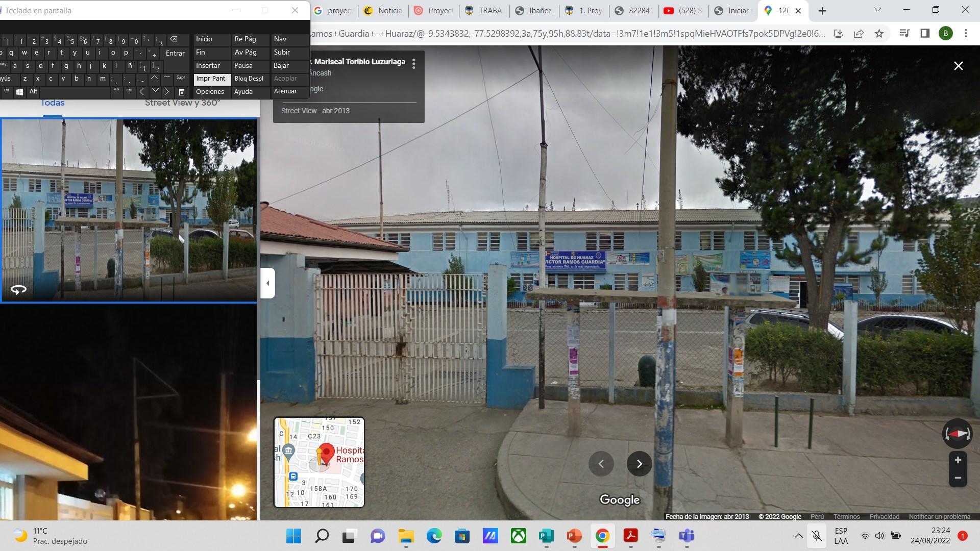Screen dimensions: 980x551
Task: Go to next Street View photo
Action: pos(639,464)
